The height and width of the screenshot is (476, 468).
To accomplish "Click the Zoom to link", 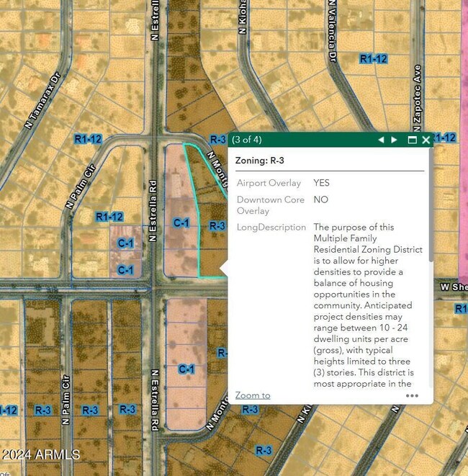I will [x=253, y=395].
